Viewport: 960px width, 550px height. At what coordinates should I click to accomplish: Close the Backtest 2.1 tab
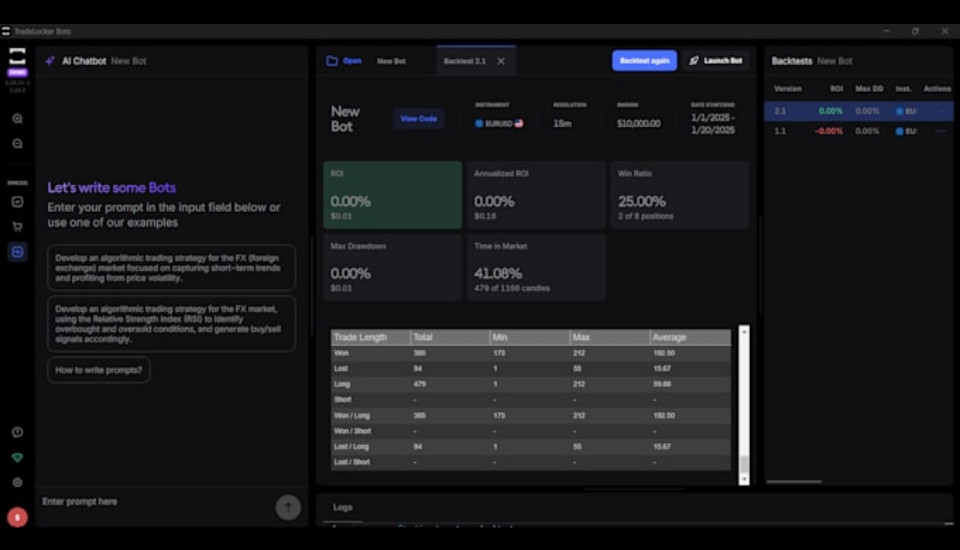point(501,61)
